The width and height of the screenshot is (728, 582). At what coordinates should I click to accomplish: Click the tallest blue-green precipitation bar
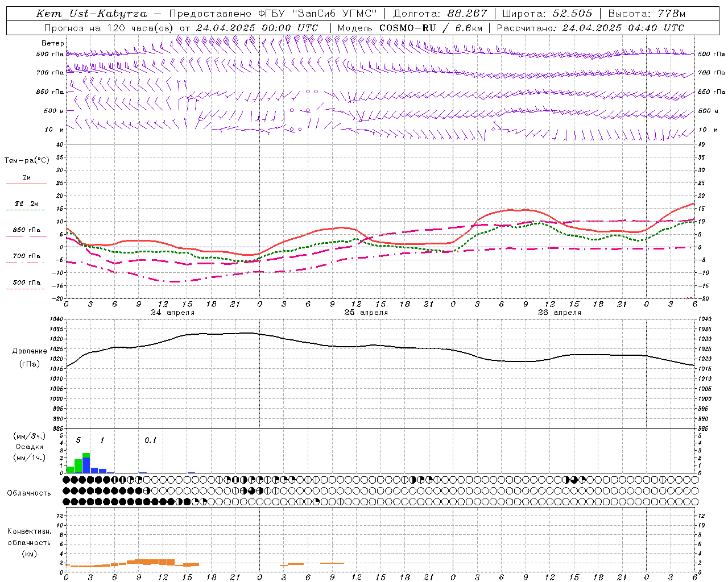pos(86,463)
